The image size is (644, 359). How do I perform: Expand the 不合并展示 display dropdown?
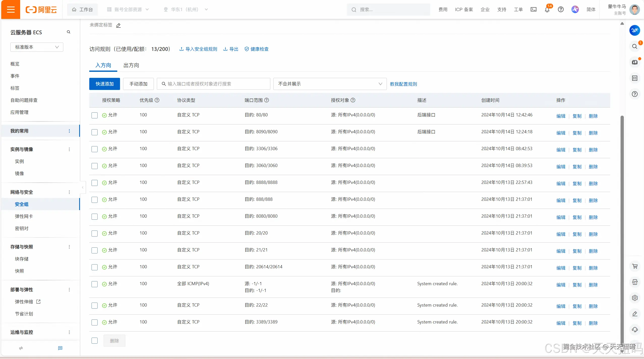coord(330,84)
